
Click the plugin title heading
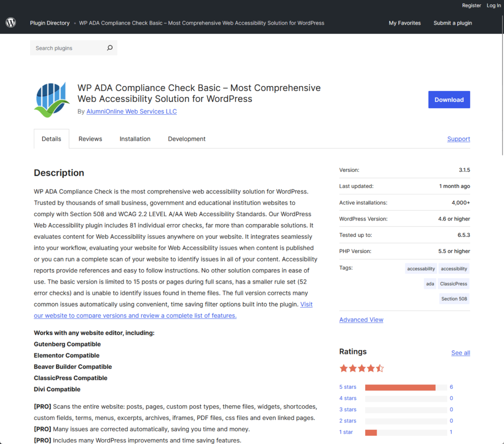pos(199,93)
